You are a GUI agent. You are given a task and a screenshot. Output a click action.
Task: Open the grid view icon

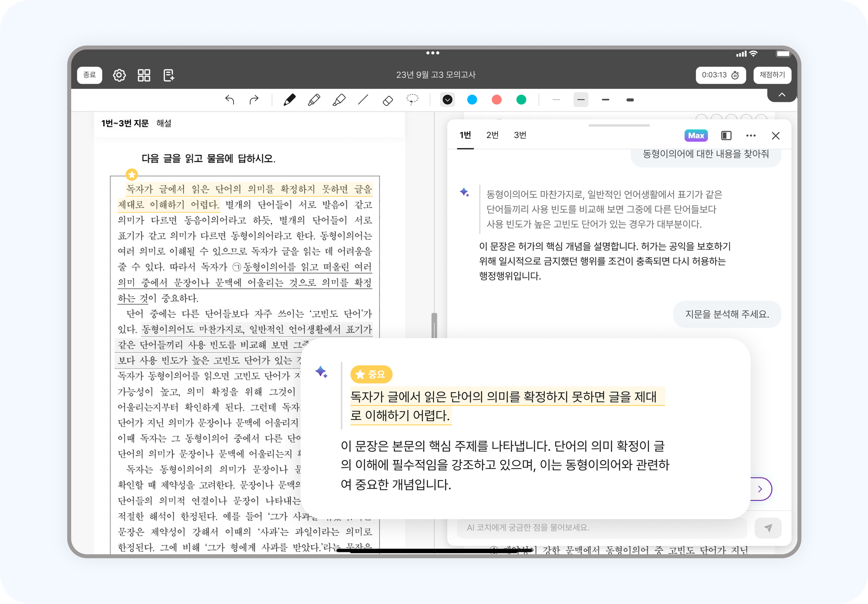click(x=144, y=75)
